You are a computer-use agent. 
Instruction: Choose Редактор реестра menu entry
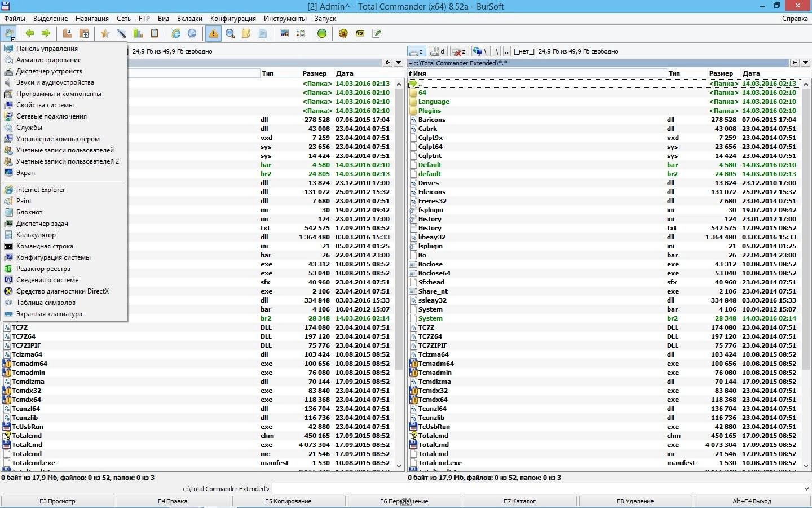(x=65, y=269)
